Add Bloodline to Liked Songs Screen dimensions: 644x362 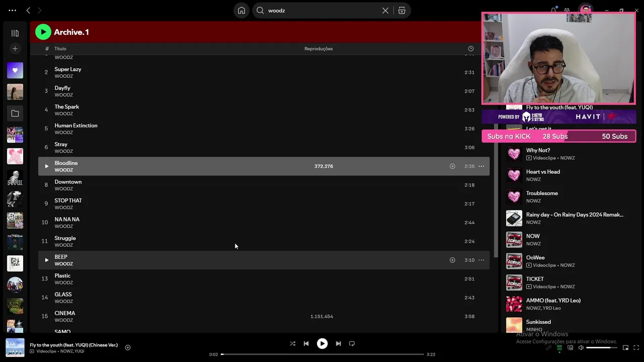pos(452,166)
